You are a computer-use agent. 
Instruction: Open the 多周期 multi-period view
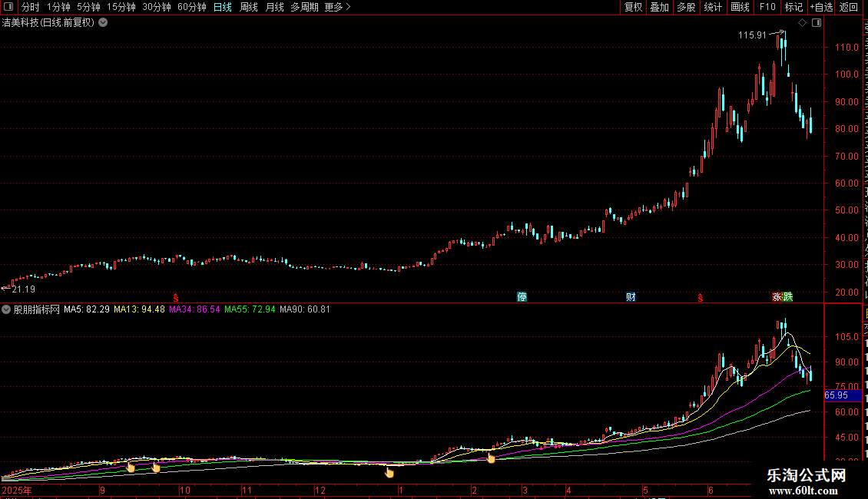coord(304,7)
